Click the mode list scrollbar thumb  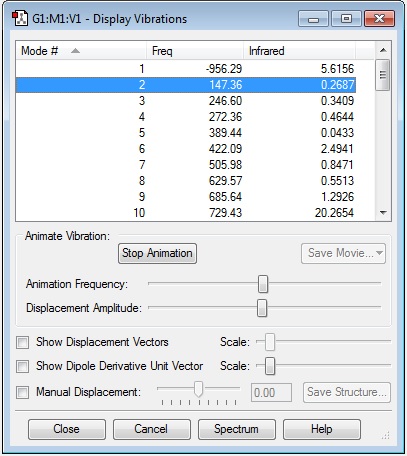coord(383,75)
